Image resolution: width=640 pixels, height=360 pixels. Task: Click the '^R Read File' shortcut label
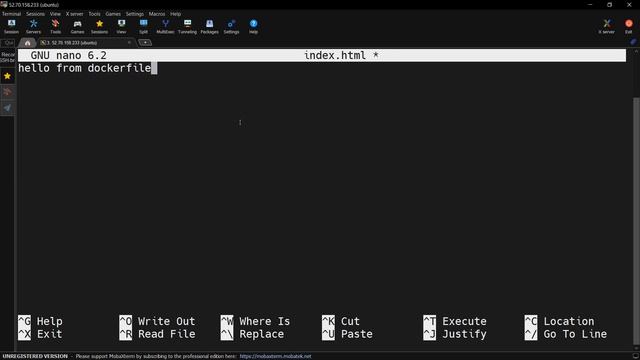point(157,334)
